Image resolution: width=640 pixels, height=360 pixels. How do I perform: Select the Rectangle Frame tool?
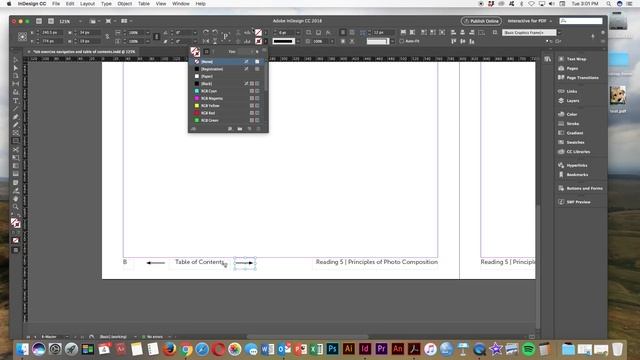coord(16,133)
